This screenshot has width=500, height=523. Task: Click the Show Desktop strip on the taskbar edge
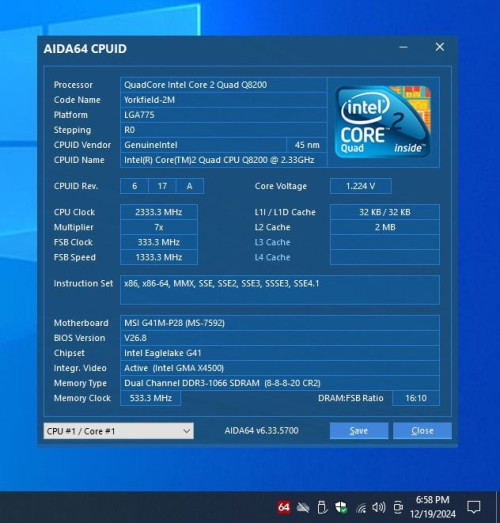click(498, 507)
